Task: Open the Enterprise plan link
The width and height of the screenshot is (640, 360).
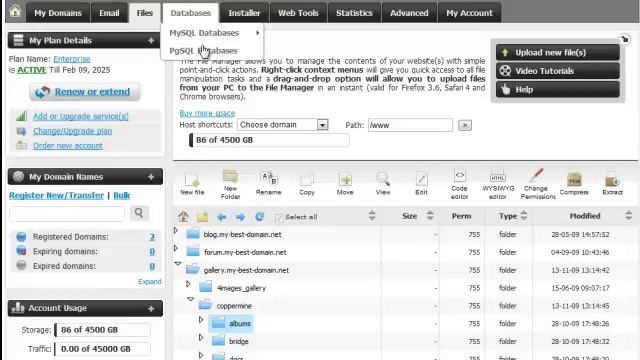Action: (72, 59)
